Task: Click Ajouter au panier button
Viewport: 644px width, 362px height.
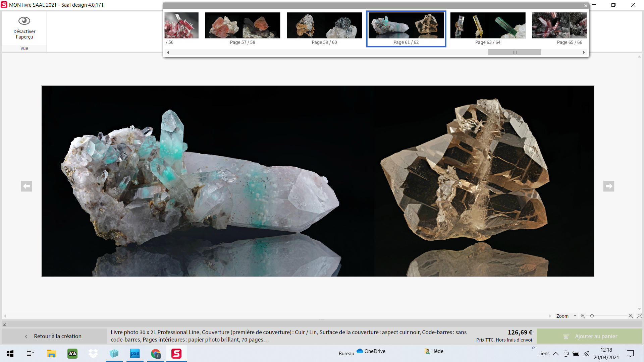Action: click(x=589, y=336)
